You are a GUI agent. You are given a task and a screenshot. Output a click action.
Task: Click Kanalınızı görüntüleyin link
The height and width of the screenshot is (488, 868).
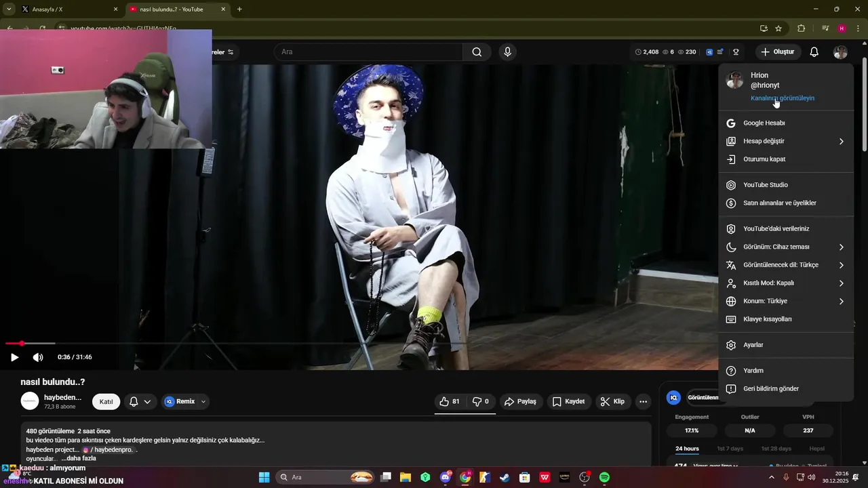coord(783,98)
